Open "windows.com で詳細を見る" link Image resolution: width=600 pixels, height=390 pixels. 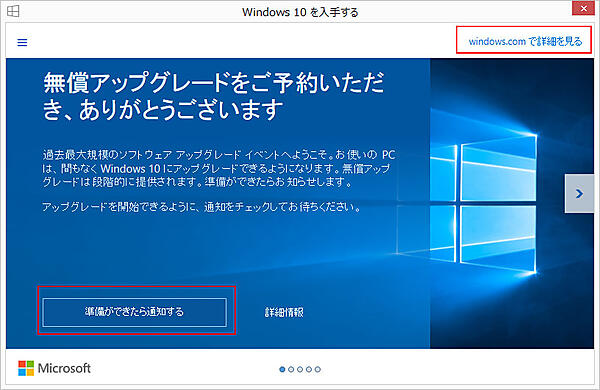click(x=525, y=41)
